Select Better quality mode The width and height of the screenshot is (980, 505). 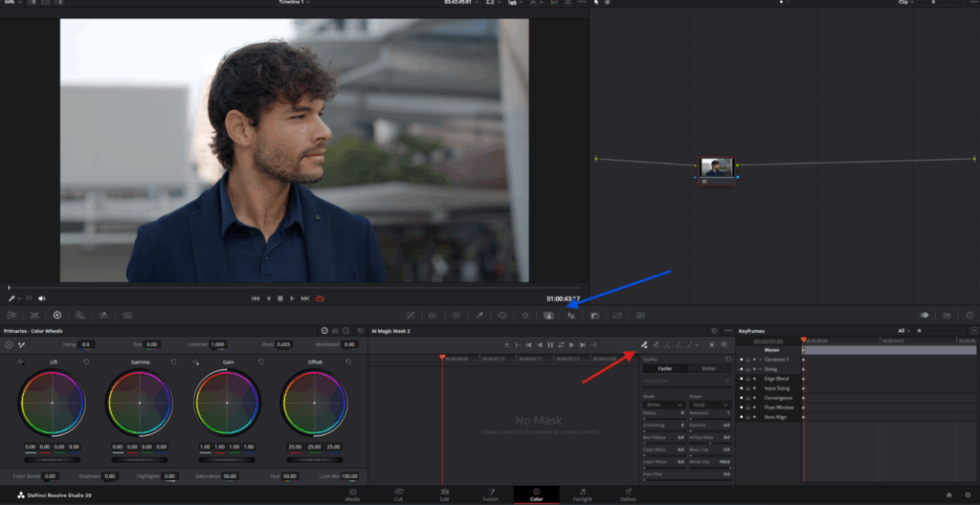point(709,369)
